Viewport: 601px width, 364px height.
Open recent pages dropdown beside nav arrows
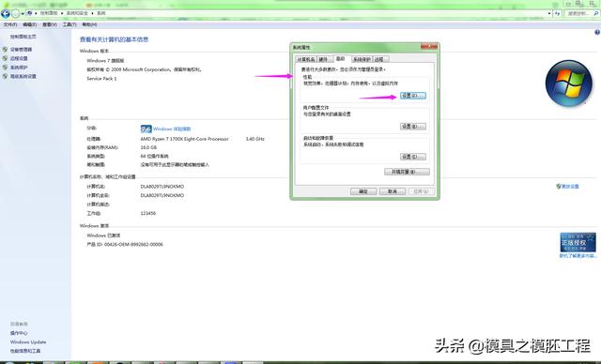pos(23,14)
